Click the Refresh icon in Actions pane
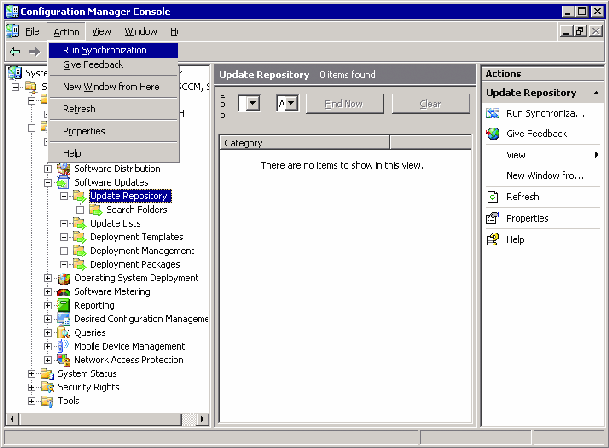 click(x=492, y=197)
